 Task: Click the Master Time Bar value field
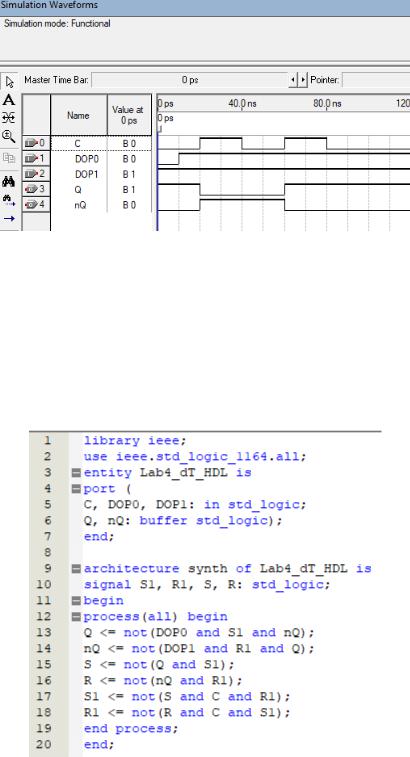pos(189,80)
